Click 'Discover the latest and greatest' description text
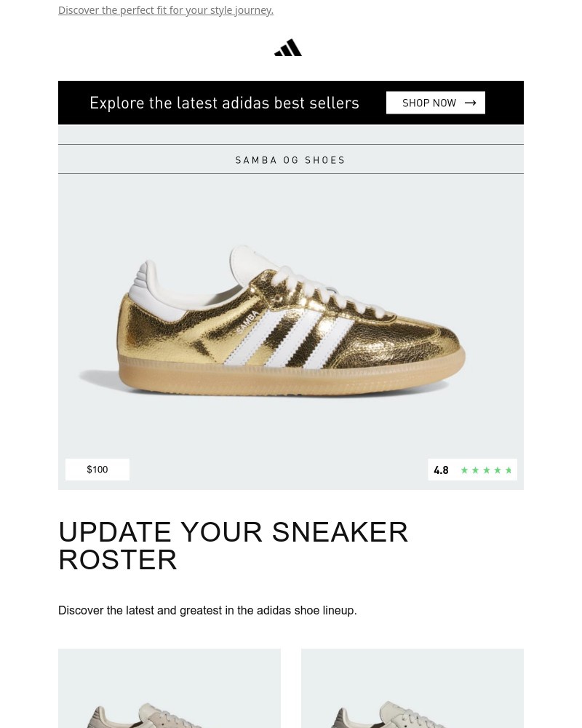The height and width of the screenshot is (728, 582). [x=207, y=611]
